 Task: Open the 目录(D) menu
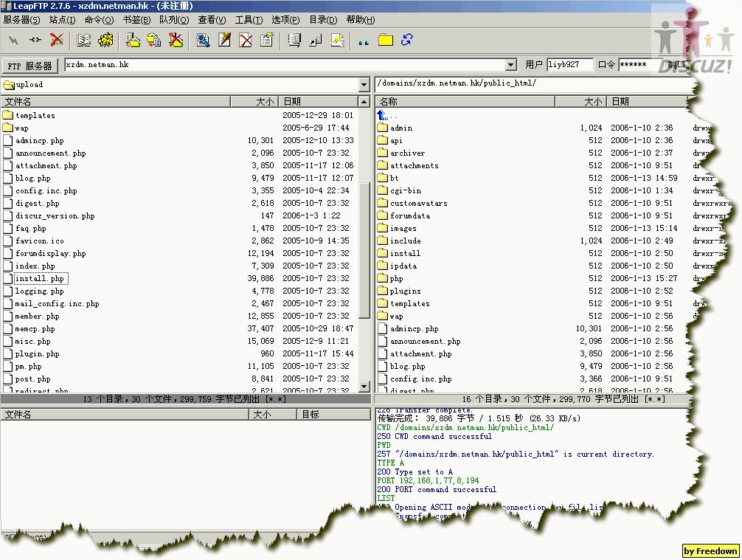pyautogui.click(x=323, y=20)
